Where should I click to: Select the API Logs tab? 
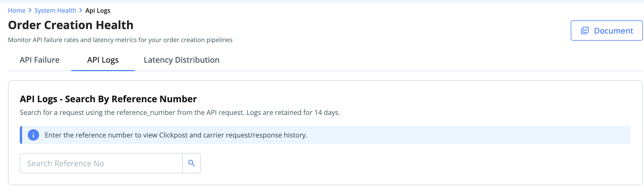click(103, 60)
